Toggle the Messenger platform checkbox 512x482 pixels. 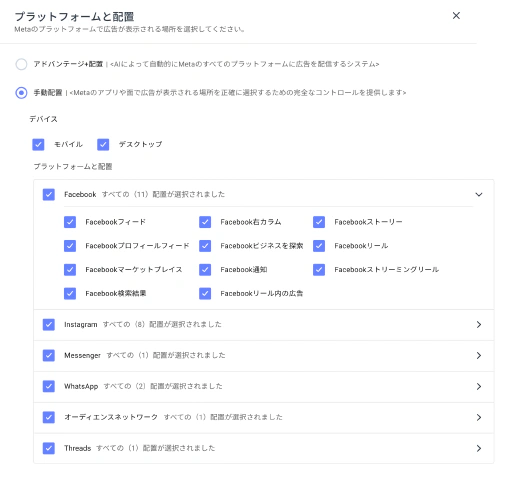click(x=49, y=356)
